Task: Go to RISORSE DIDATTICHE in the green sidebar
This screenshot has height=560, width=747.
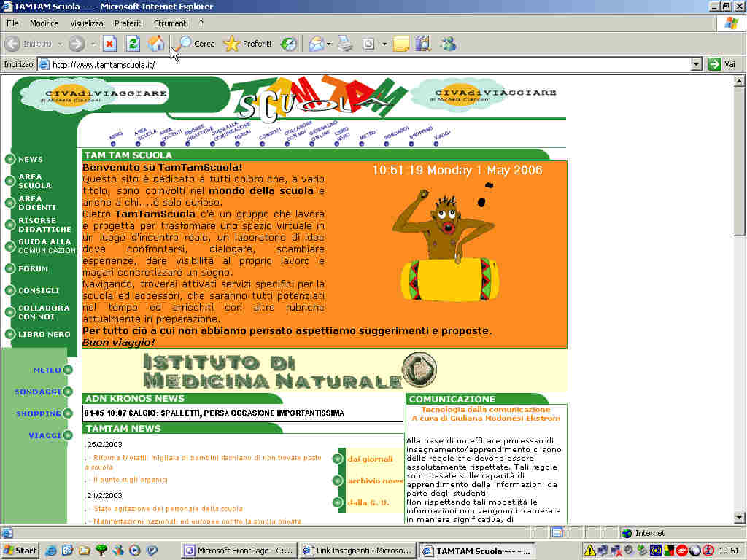Action: pyautogui.click(x=44, y=225)
